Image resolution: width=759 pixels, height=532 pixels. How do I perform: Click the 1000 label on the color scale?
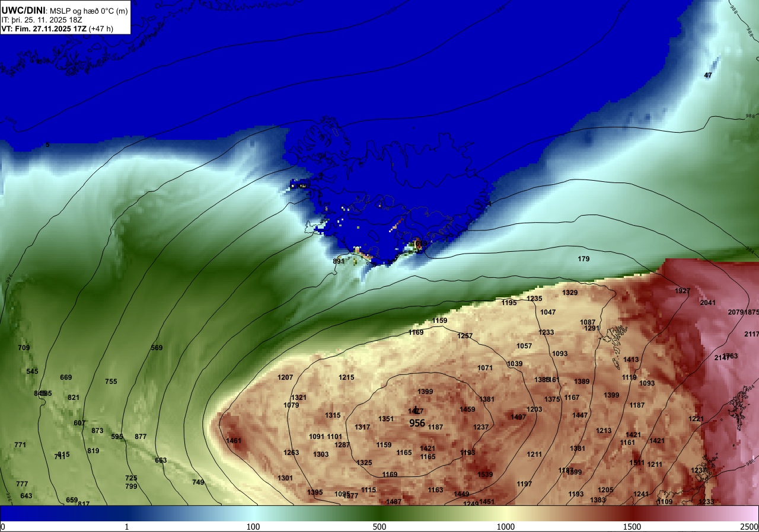[x=506, y=527]
